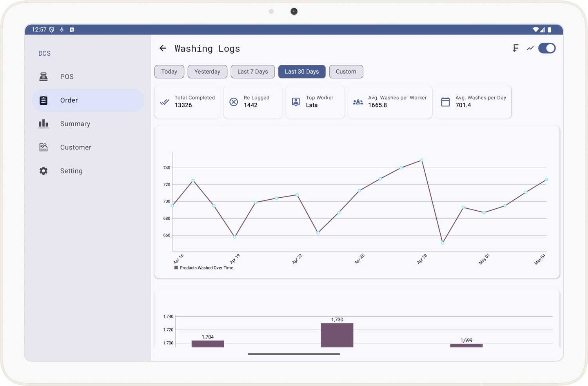Viewport: 588px width, 386px height.
Task: Select the Yesterday filter button
Action: click(207, 71)
